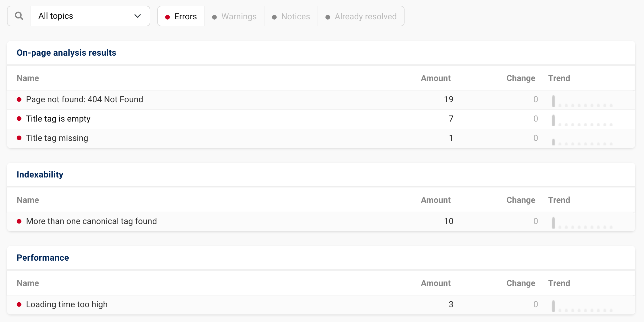Image resolution: width=644 pixels, height=322 pixels.
Task: Click change value 0 in 404 Not Found row
Action: point(535,99)
